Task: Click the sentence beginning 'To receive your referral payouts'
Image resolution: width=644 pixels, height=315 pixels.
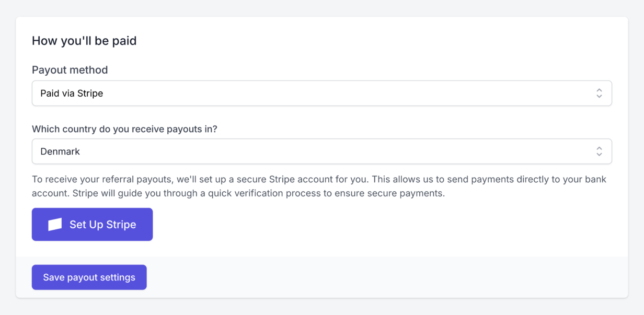Action: click(200, 179)
